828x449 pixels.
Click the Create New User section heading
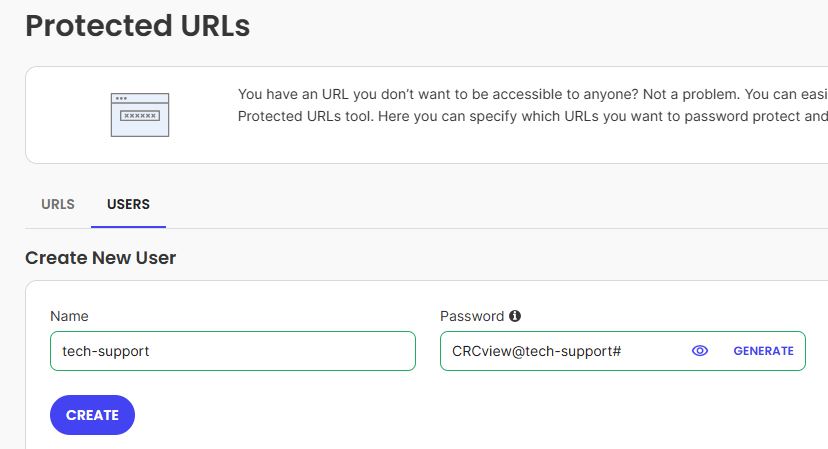pyautogui.click(x=100, y=258)
